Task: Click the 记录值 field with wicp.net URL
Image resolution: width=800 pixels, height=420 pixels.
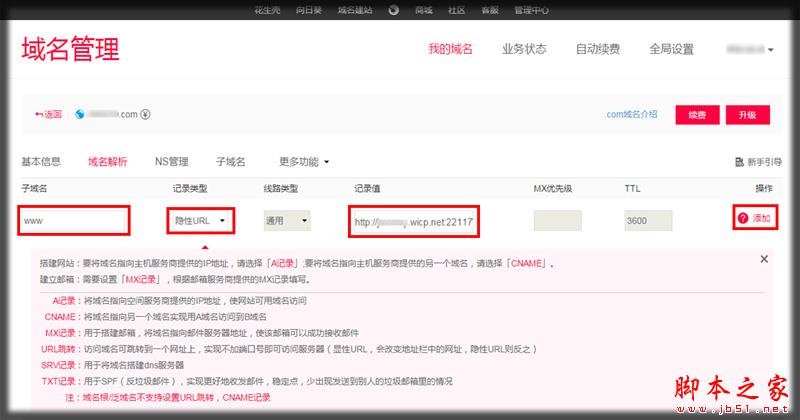Action: coord(414,221)
